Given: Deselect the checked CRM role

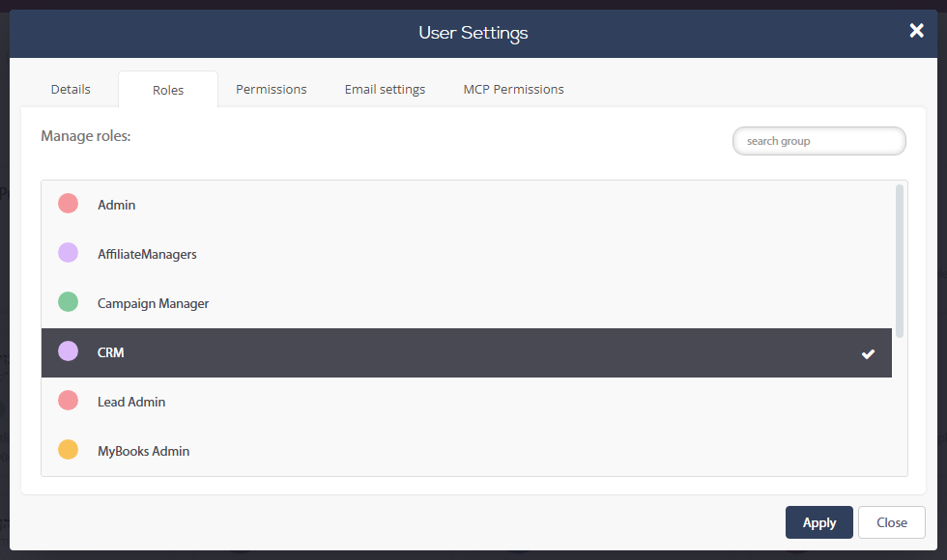Looking at the screenshot, I should 466,353.
